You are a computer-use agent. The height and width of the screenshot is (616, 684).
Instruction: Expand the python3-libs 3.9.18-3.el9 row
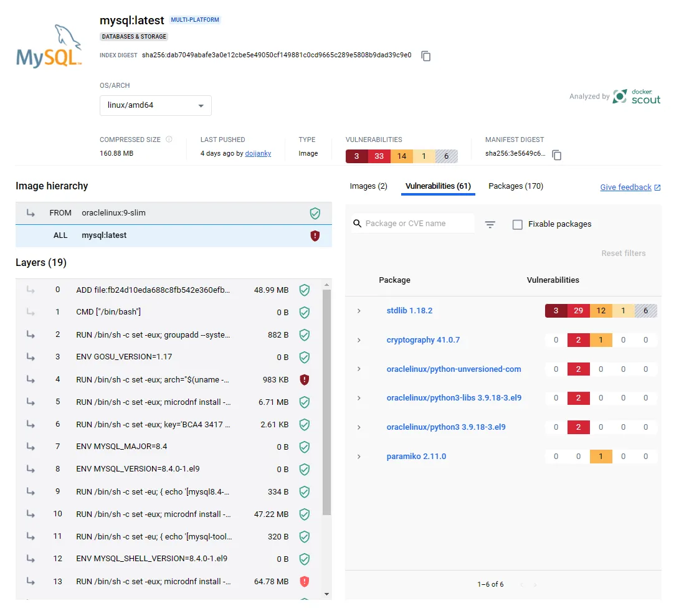(359, 398)
